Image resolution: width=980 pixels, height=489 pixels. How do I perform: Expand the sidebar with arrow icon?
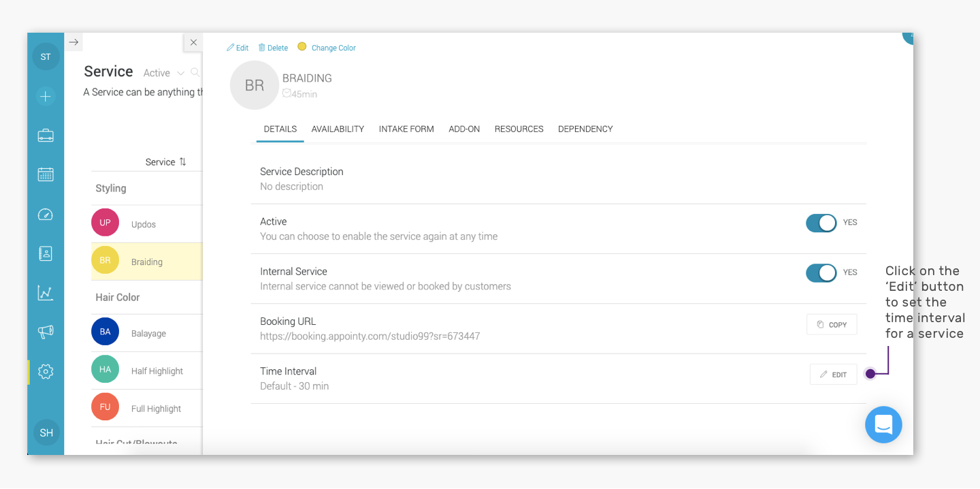click(x=74, y=42)
